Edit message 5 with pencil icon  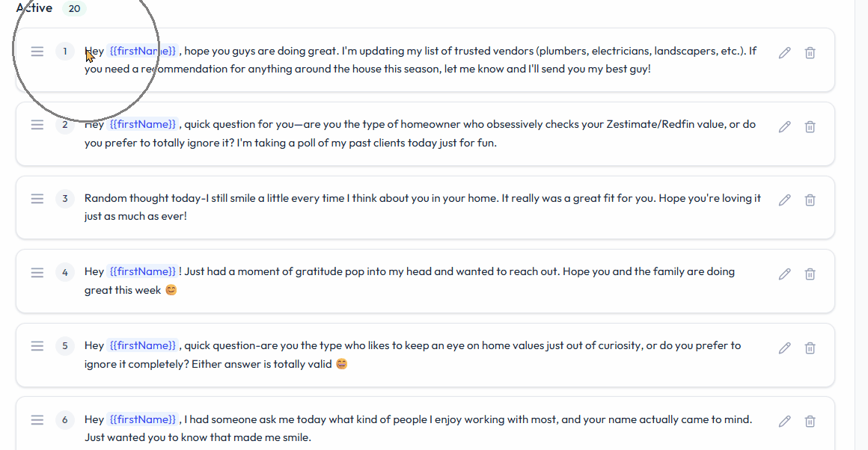click(784, 348)
